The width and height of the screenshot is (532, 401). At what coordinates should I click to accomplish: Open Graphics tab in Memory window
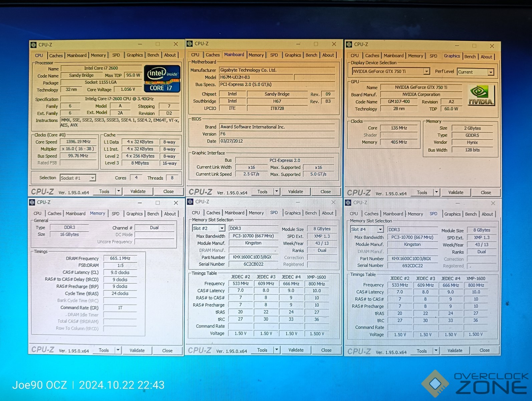pos(135,214)
